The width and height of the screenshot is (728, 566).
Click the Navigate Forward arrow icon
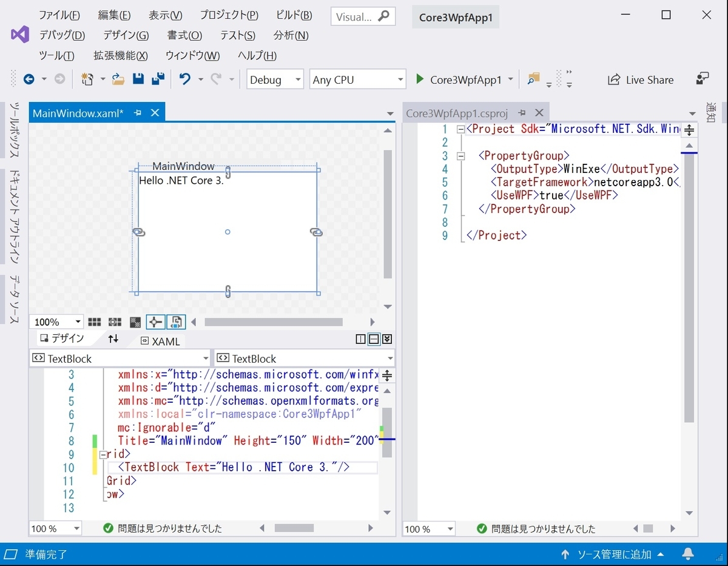coord(59,79)
